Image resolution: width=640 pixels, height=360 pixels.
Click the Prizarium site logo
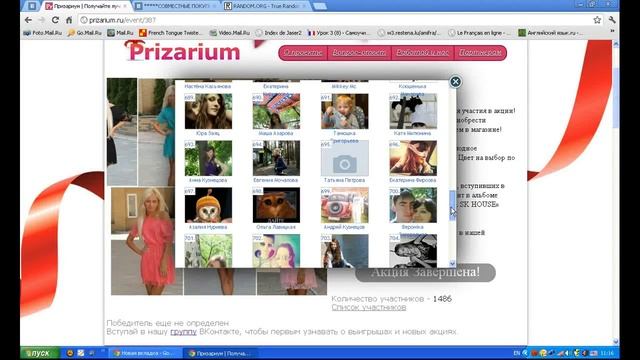pyautogui.click(x=182, y=51)
